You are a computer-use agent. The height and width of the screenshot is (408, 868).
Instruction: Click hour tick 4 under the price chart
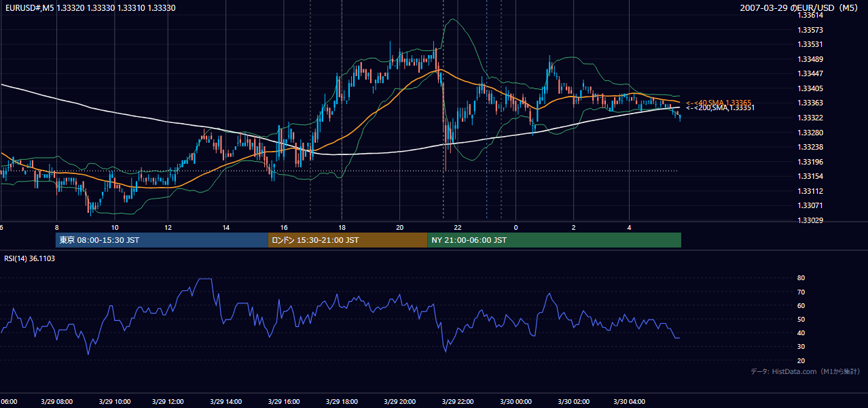[x=630, y=227]
